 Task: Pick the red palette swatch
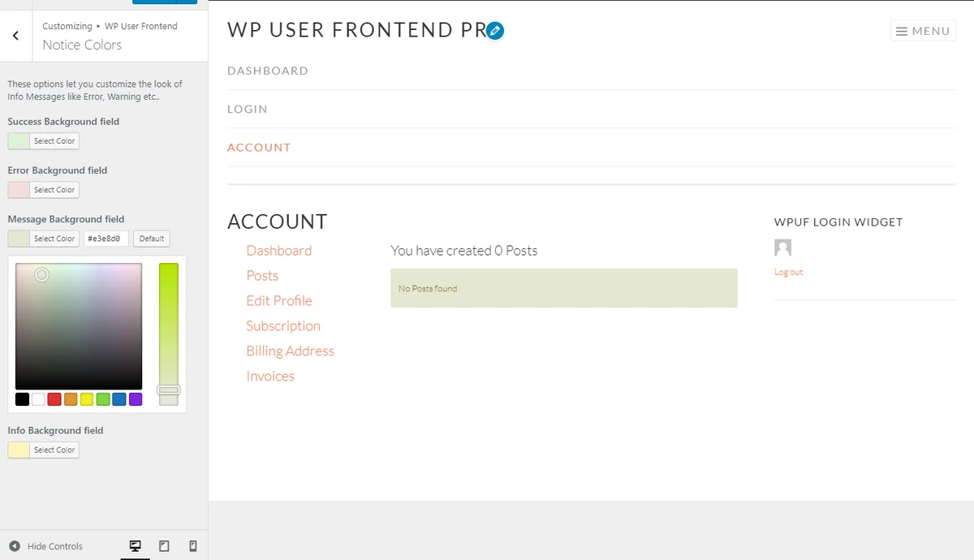(x=54, y=399)
